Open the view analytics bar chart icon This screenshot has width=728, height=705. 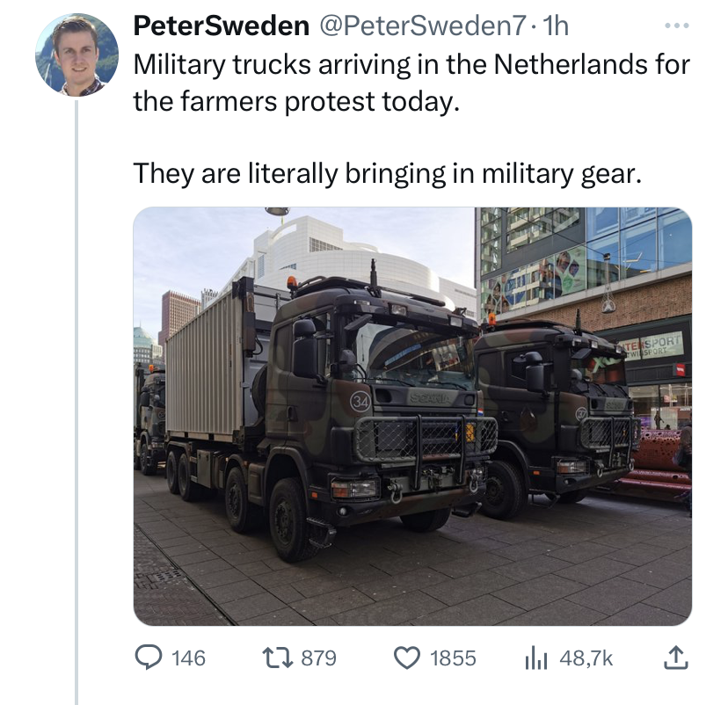[536, 659]
